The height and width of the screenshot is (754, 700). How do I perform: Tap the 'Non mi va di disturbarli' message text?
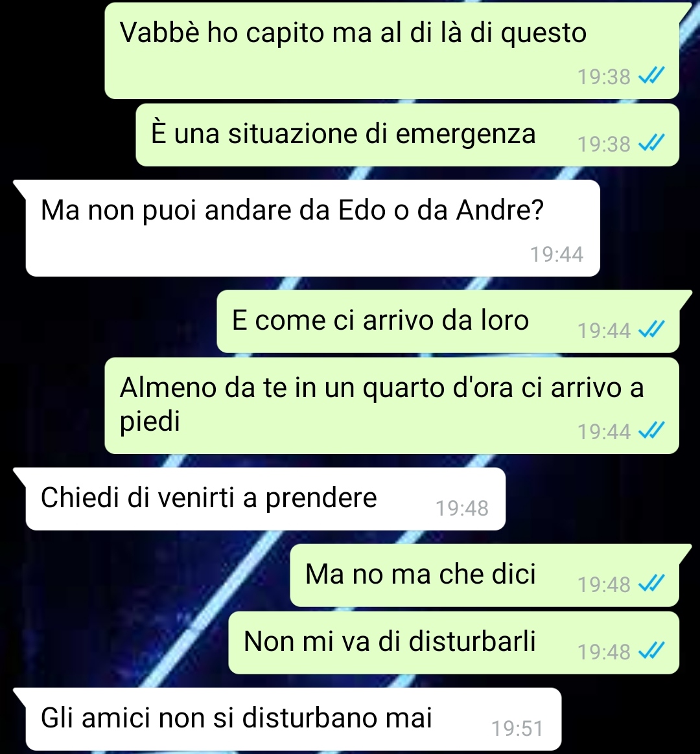[390, 641]
